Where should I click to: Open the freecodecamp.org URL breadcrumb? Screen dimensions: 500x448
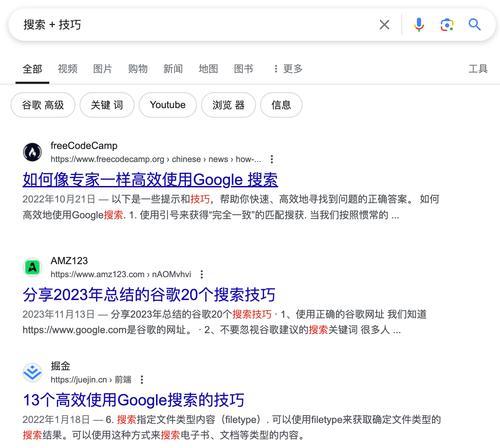pos(156,159)
